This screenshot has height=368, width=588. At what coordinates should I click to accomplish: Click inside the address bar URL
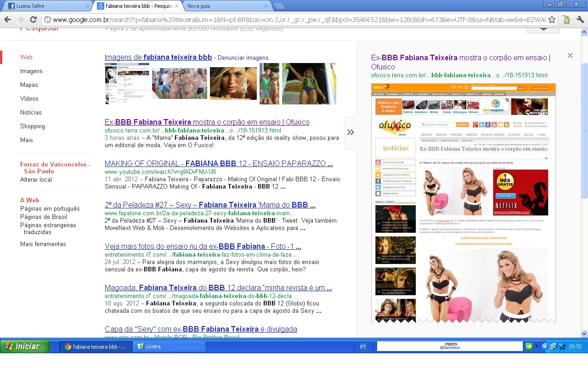pyautogui.click(x=299, y=20)
